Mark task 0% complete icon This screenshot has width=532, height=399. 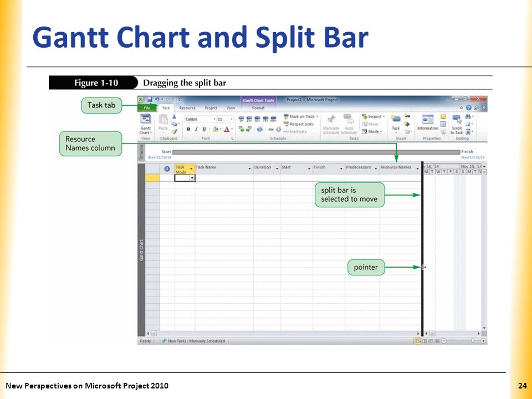pos(241,119)
